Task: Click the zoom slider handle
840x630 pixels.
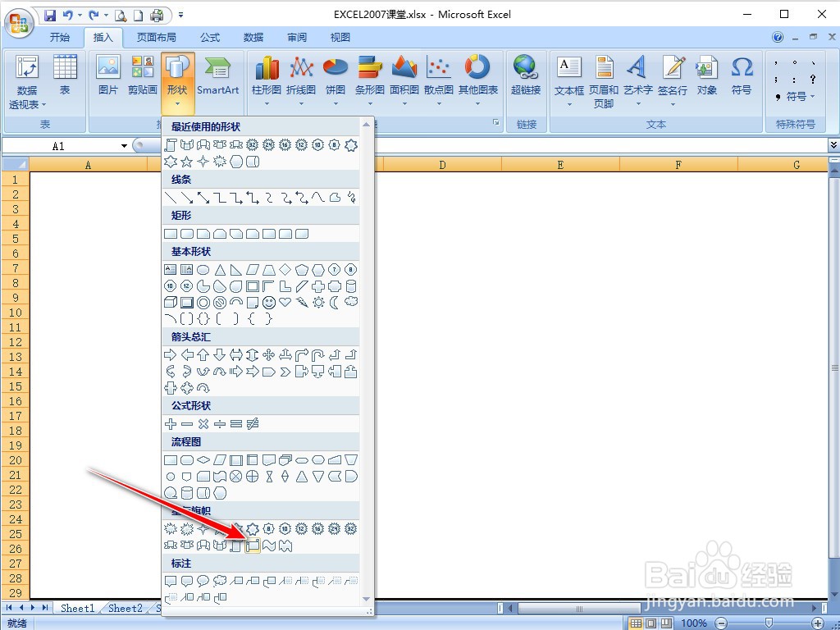Action: 769,623
